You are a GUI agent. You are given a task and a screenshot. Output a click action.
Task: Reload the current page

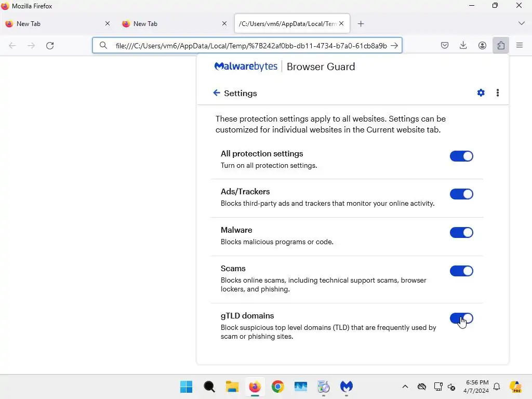coord(50,46)
